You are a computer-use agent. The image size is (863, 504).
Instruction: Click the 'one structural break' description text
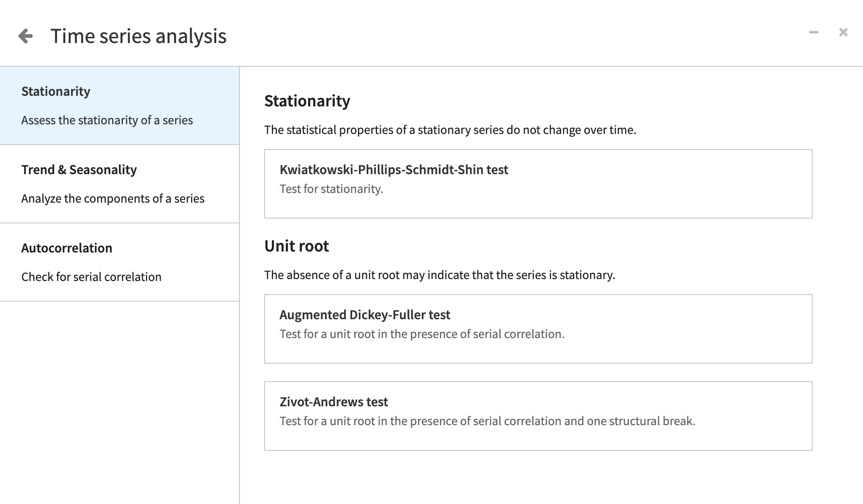(x=487, y=421)
